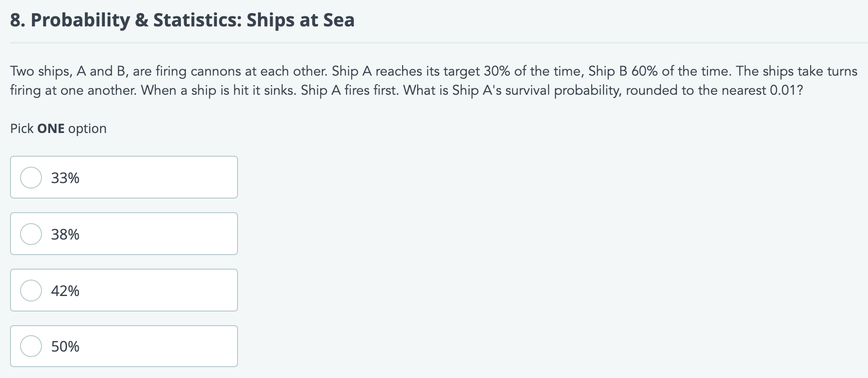Click the question description paragraph
Image resolution: width=868 pixels, height=378 pixels.
click(x=433, y=80)
